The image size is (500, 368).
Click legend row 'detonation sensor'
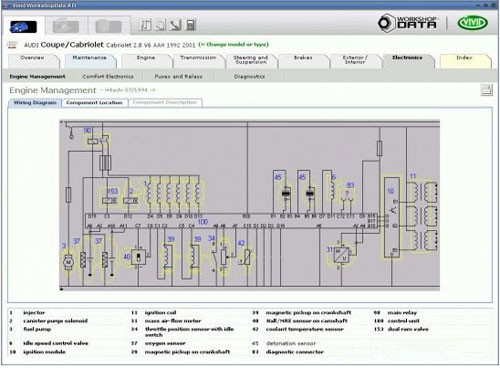click(x=291, y=343)
